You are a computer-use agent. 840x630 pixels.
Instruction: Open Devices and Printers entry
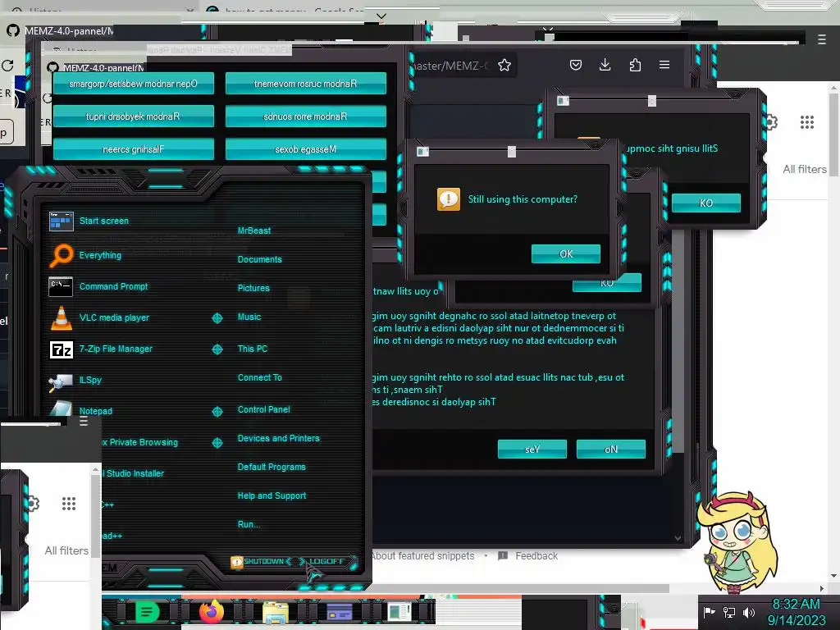coord(278,438)
